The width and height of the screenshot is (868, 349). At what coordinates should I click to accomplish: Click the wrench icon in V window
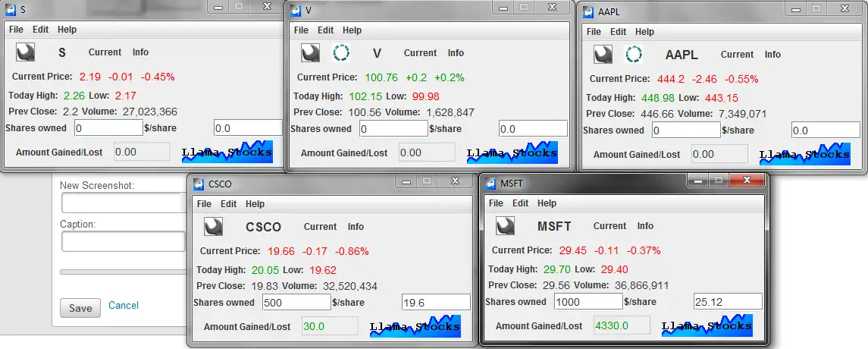[x=311, y=53]
